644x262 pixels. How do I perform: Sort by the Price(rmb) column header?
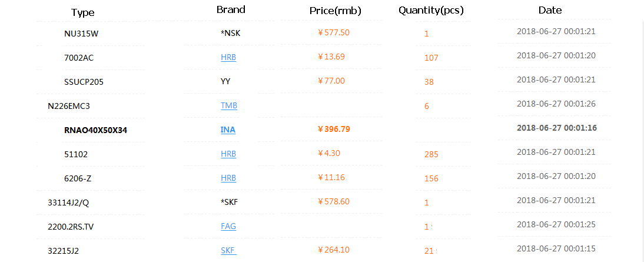point(335,11)
